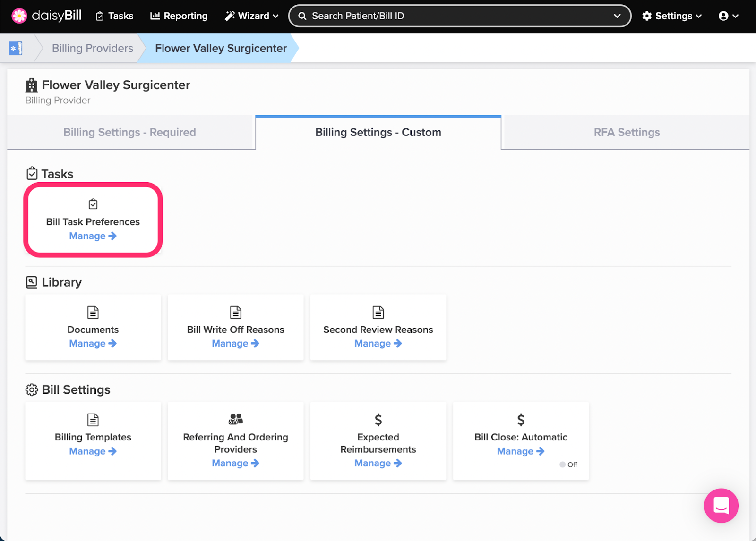Manage Bill Close: Automatic setting
756x541 pixels.
[521, 451]
